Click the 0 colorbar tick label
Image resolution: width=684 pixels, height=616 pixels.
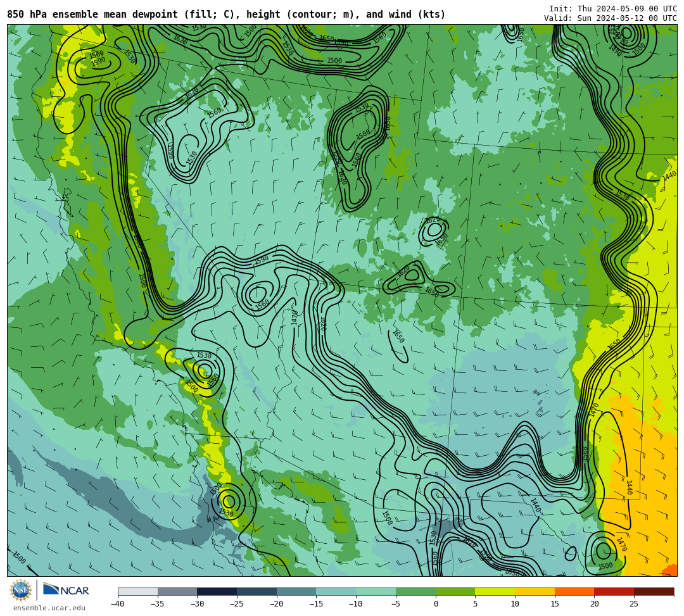(436, 604)
